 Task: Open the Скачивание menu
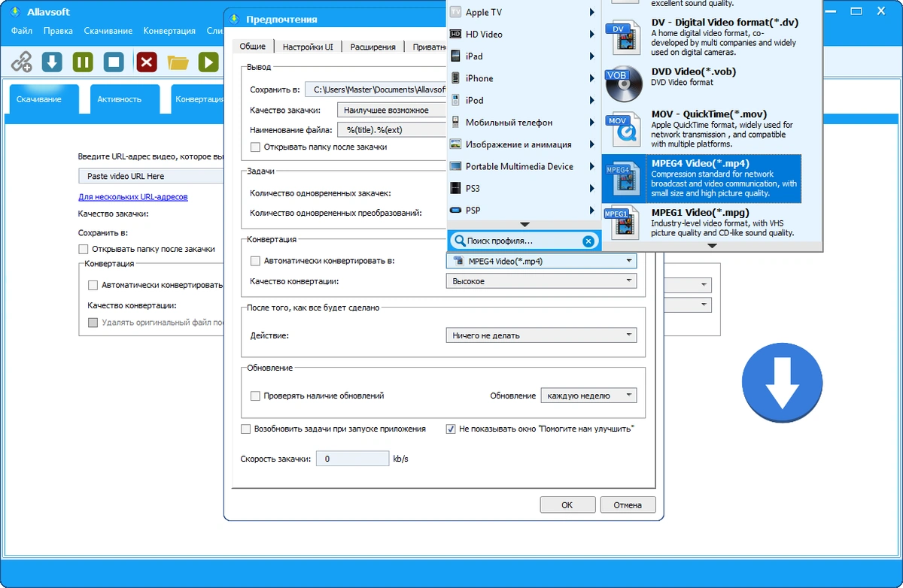[108, 31]
